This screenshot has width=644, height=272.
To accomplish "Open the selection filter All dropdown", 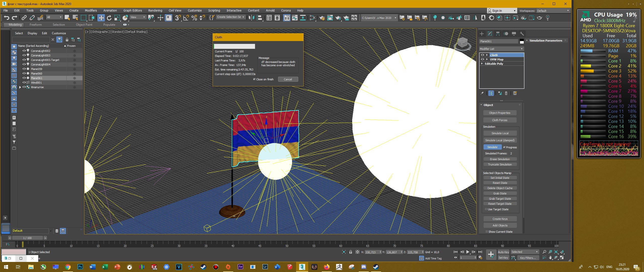I will (x=54, y=17).
